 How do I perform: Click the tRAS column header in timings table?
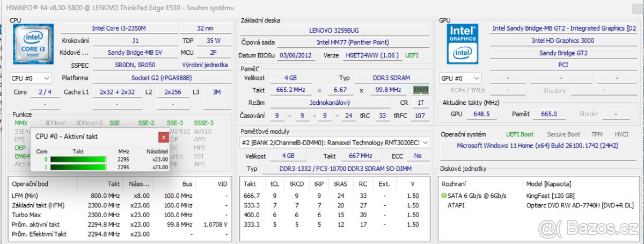coord(341,184)
